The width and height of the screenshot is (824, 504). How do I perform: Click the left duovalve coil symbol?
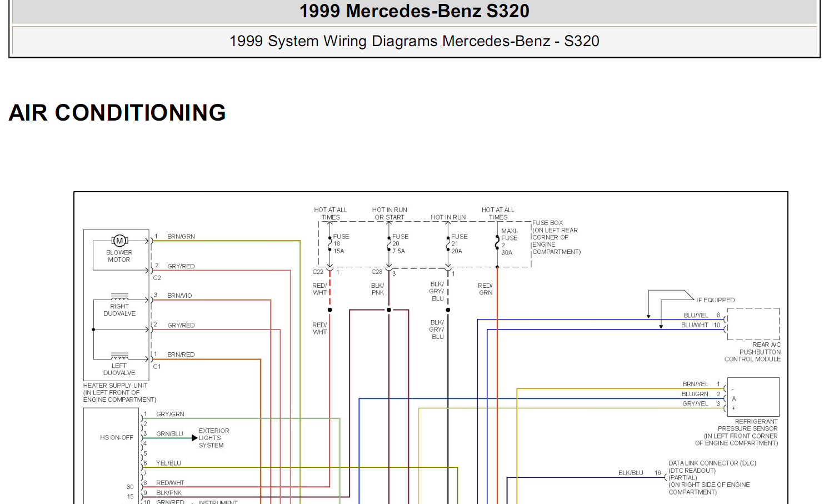(x=119, y=356)
